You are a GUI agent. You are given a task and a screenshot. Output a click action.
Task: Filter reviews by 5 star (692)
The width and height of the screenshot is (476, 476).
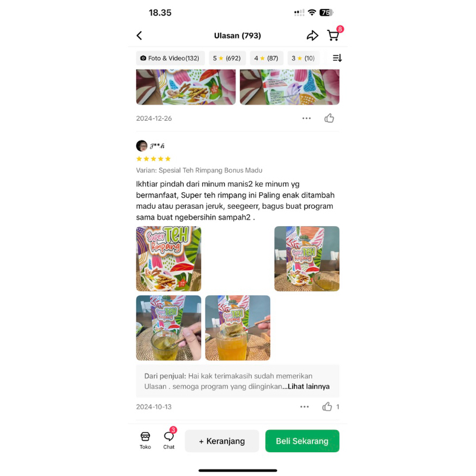coord(227,58)
